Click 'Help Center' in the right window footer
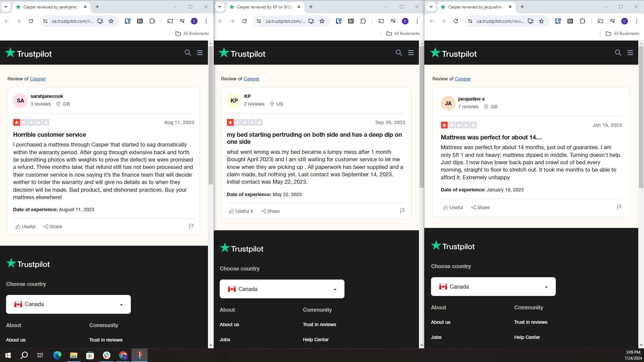The height and width of the screenshot is (362, 644). point(527,337)
